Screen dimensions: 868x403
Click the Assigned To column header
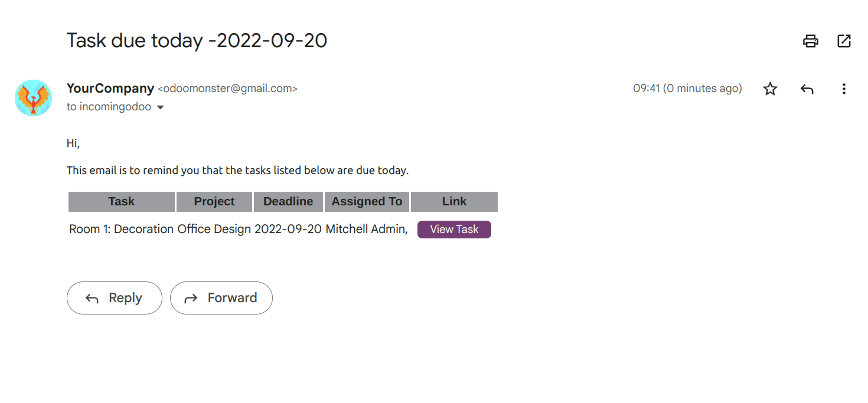pos(367,202)
